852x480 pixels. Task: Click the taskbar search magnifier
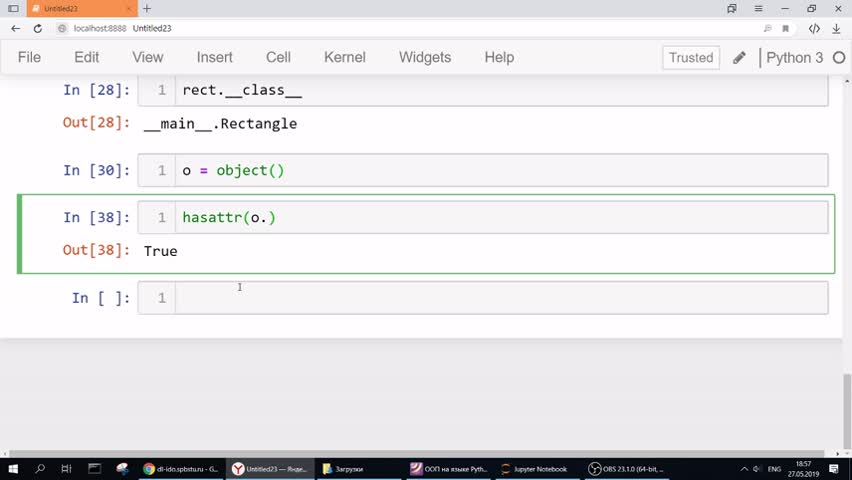pos(40,469)
